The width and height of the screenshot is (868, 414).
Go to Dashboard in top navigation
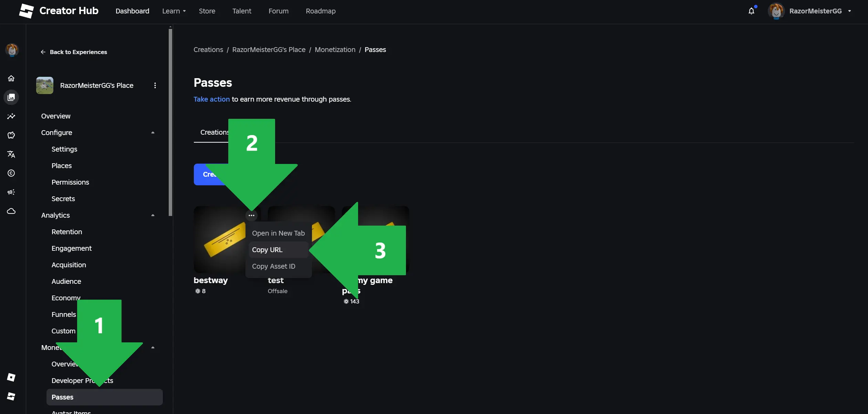(x=132, y=11)
